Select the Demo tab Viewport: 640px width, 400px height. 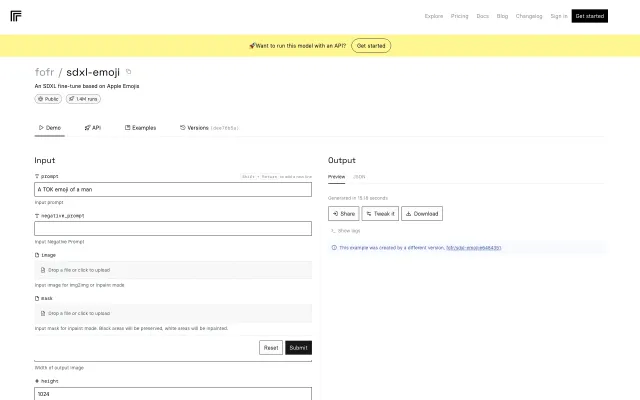click(x=49, y=128)
